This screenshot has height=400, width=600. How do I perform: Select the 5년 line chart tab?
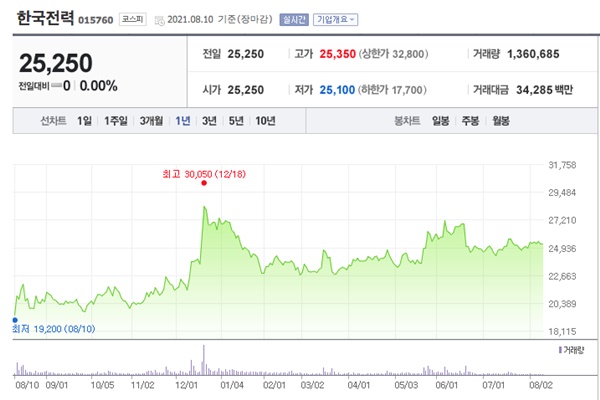[x=236, y=121]
